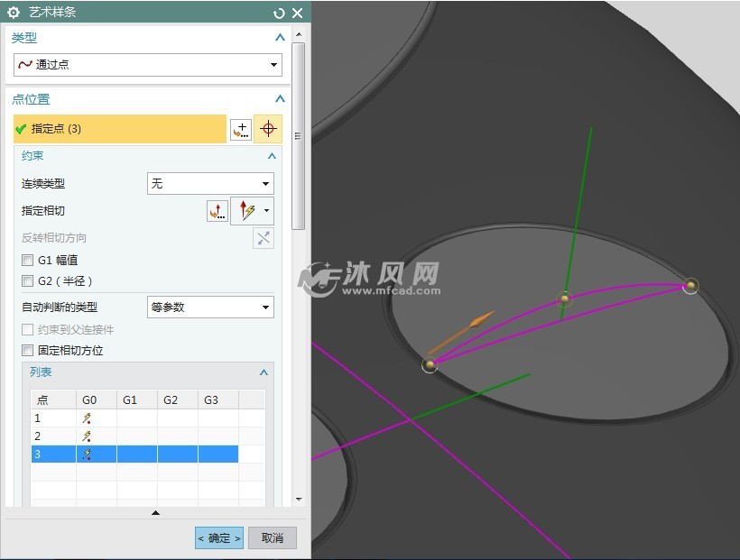Open the 连续类型 dropdown

[210, 184]
